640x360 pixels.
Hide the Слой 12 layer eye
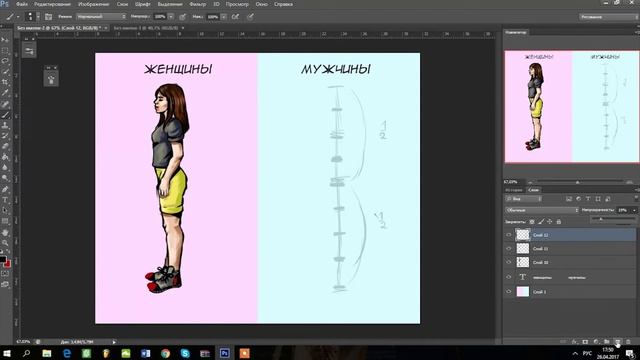[x=509, y=235]
